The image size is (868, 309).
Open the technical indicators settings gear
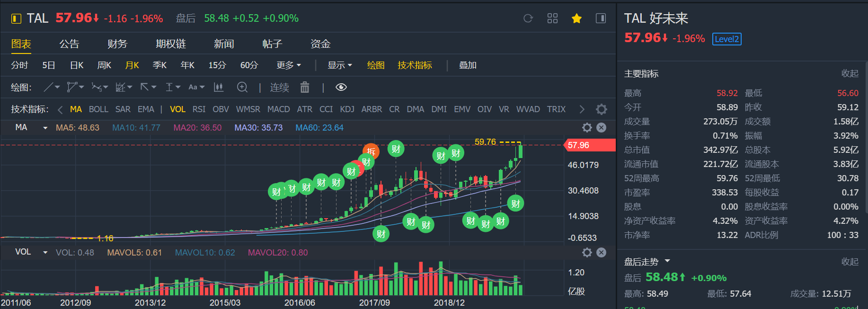[x=602, y=109]
